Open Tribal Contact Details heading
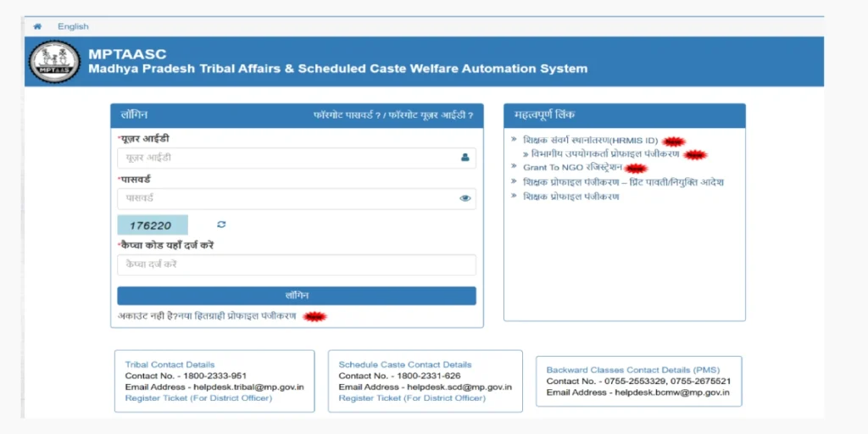Image resolution: width=868 pixels, height=434 pixels. (x=170, y=364)
